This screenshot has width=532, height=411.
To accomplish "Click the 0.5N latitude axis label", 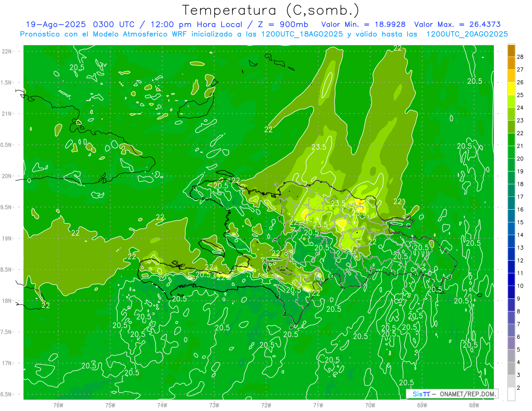I will point(7,145).
